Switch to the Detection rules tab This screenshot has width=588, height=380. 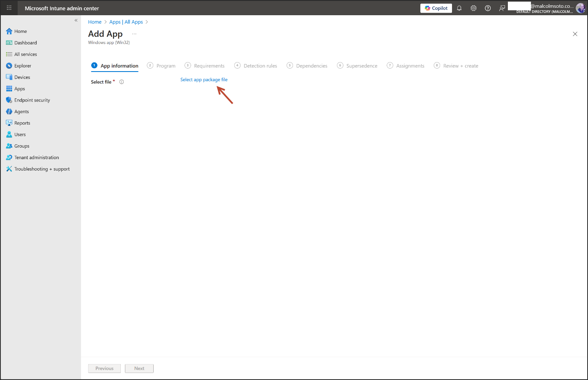tap(260, 66)
